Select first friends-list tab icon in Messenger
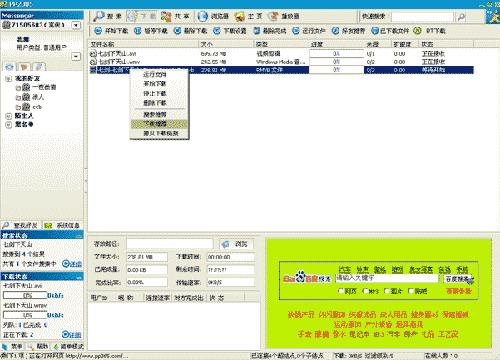This screenshot has height=360, width=500. coord(9,67)
